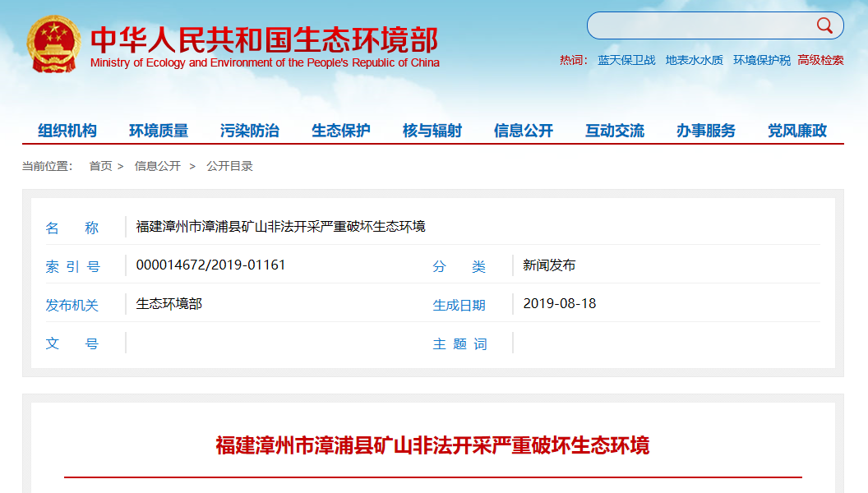This screenshot has width=868, height=493.
Task: Click the category value 新闻发布
Action: point(549,265)
